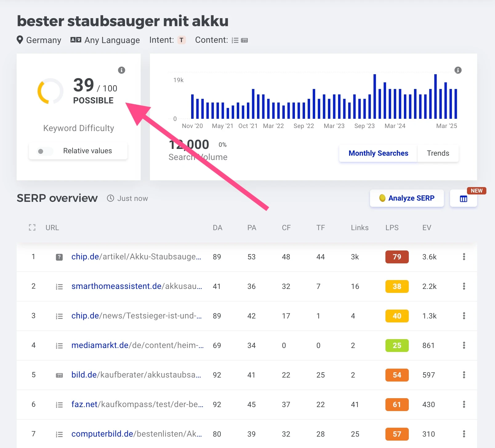Open the options menu for chip.de result
Image resolution: width=495 pixels, height=448 pixels.
pos(464,257)
